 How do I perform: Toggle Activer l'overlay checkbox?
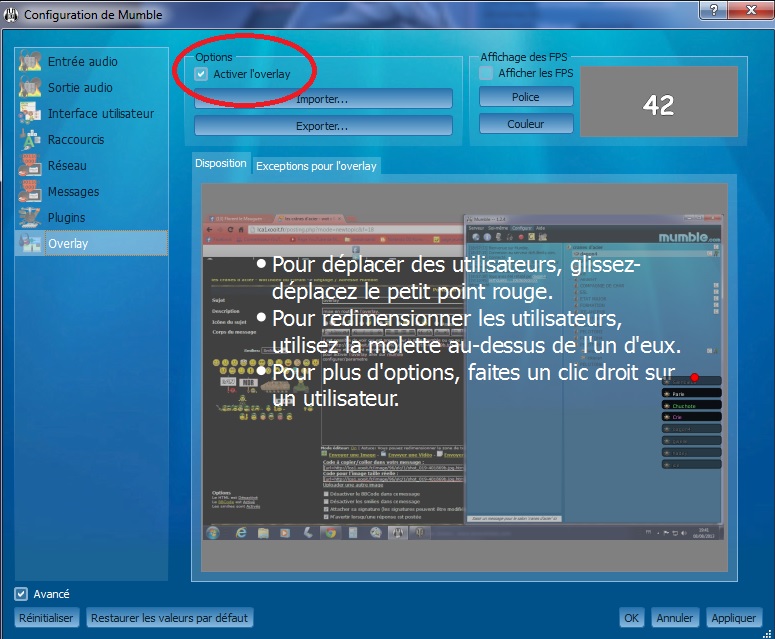(201, 74)
